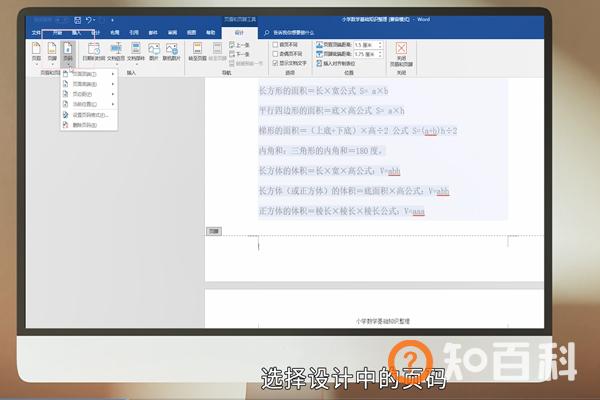Insert 日期和时间 (Date and Time)

tap(94, 52)
